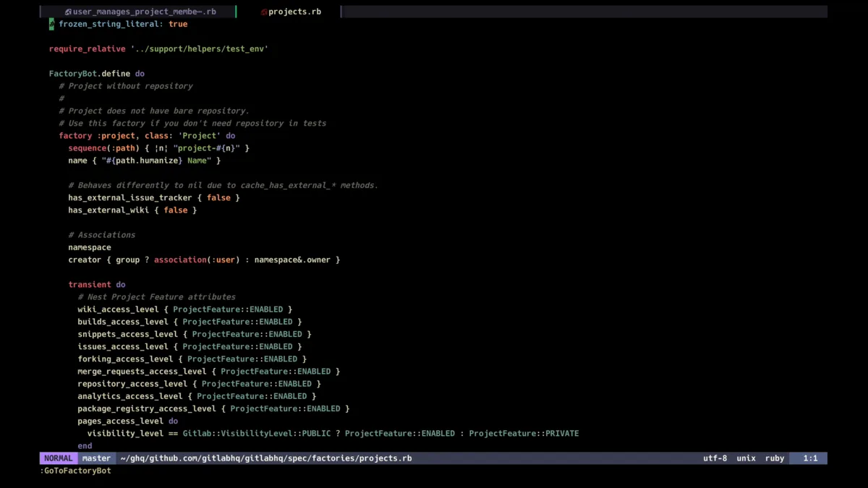Click the repository_access_level line
868x488 pixels.
(x=200, y=384)
